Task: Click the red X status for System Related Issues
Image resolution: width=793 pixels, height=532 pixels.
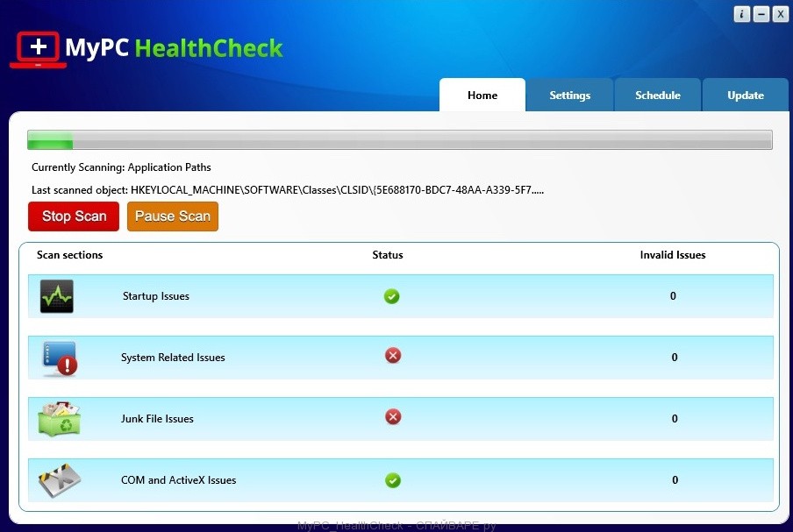Action: 393,356
